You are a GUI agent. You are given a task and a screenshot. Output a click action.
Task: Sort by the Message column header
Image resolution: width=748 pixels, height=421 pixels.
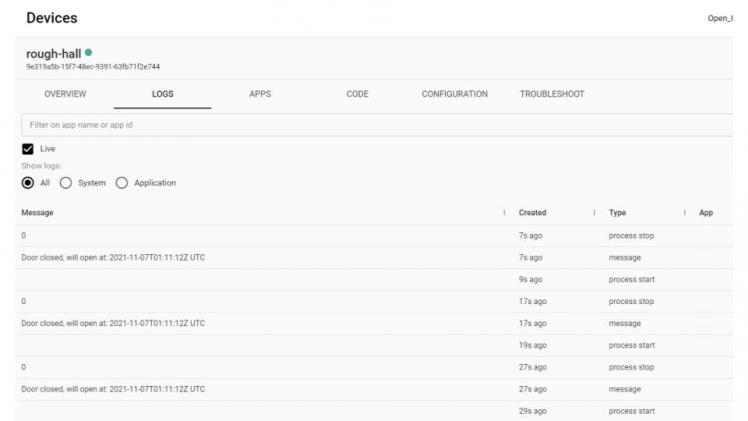coord(37,213)
